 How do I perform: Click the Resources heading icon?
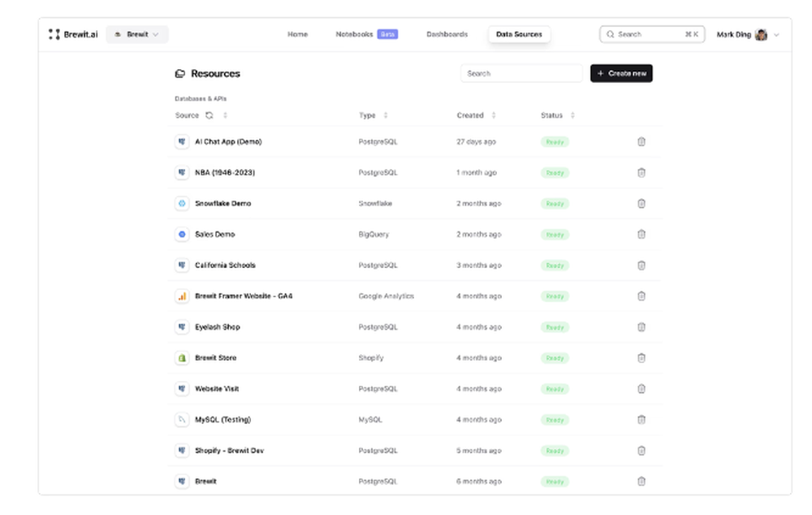click(x=179, y=74)
